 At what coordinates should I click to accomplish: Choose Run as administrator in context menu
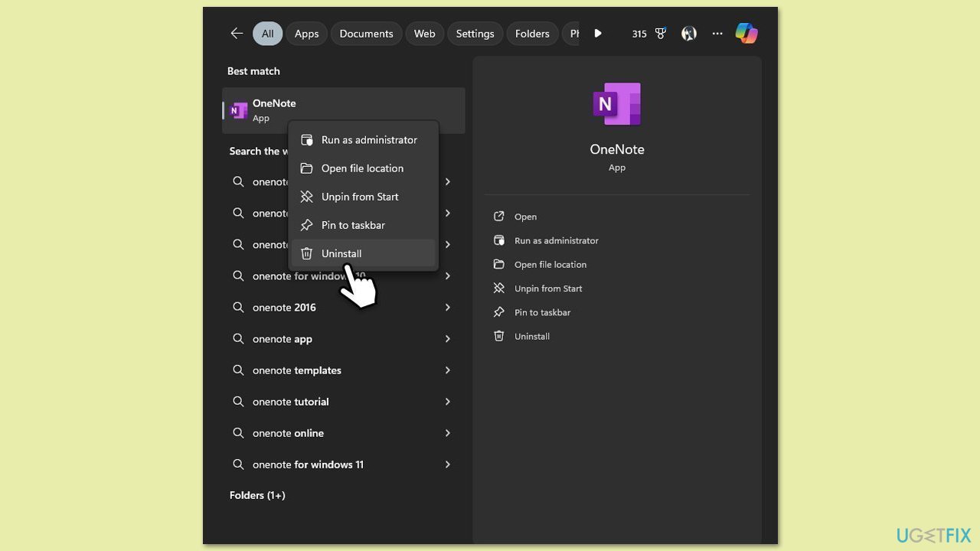[x=363, y=140]
